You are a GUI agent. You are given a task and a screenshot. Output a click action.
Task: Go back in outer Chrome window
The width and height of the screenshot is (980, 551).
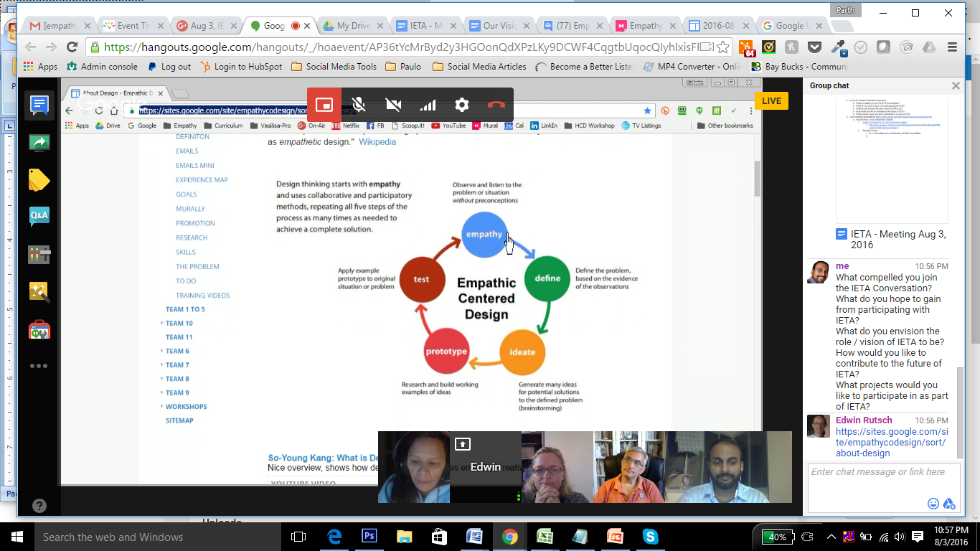pos(30,47)
